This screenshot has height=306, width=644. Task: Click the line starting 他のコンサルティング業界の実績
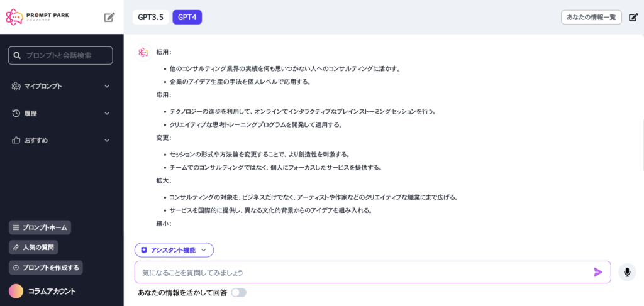tap(285, 69)
